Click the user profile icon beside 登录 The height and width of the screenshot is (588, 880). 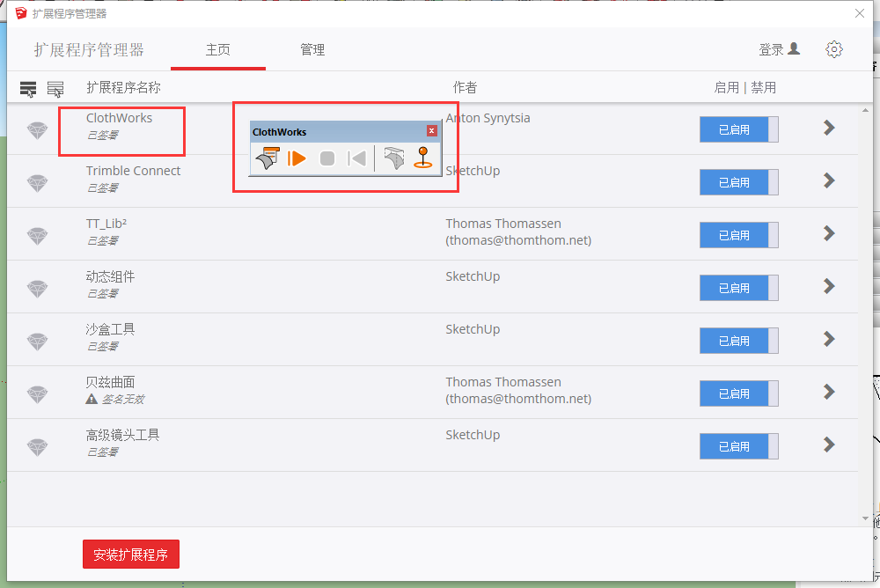click(794, 49)
